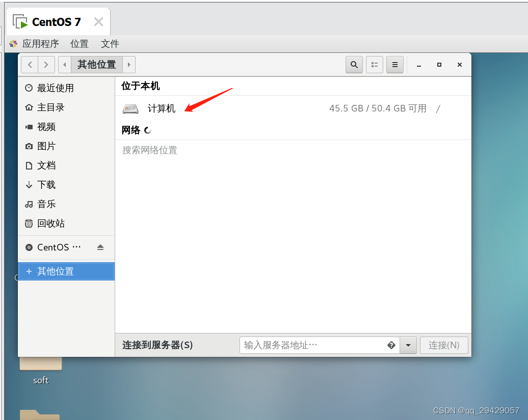This screenshot has height=420, width=528.
Task: Open the recent servers dropdown
Action: [408, 345]
